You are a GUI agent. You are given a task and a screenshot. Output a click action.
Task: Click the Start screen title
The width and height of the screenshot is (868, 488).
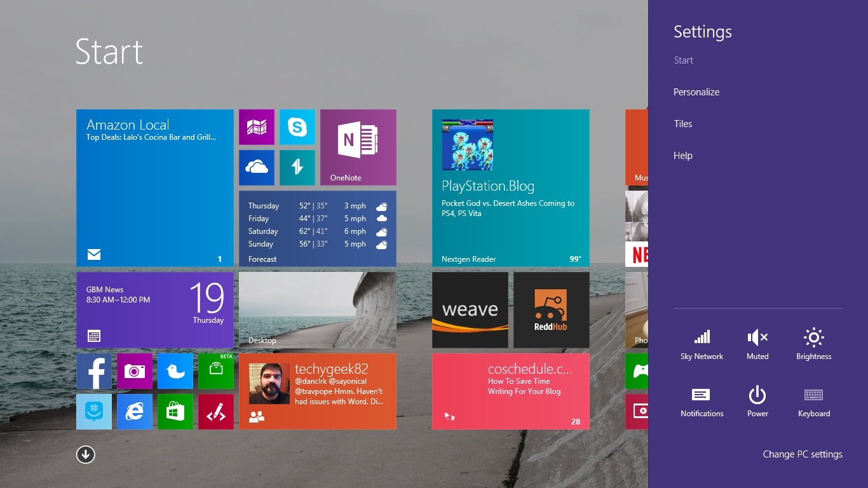109,51
